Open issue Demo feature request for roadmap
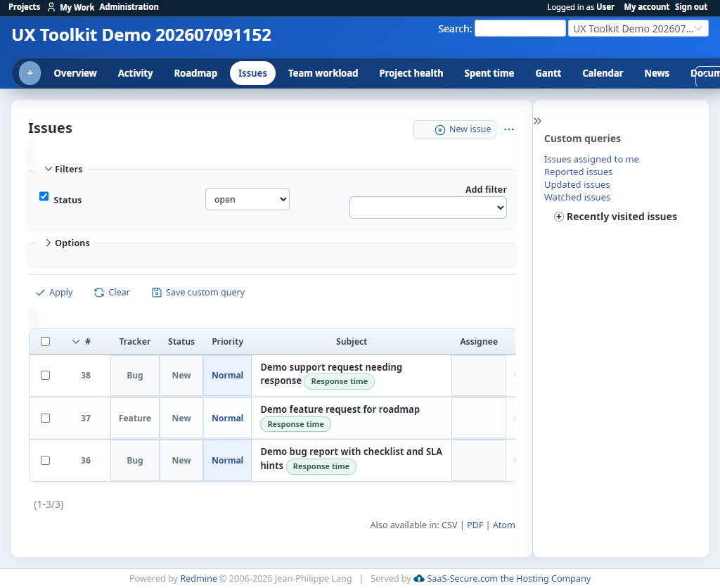The height and width of the screenshot is (588, 720). point(340,409)
